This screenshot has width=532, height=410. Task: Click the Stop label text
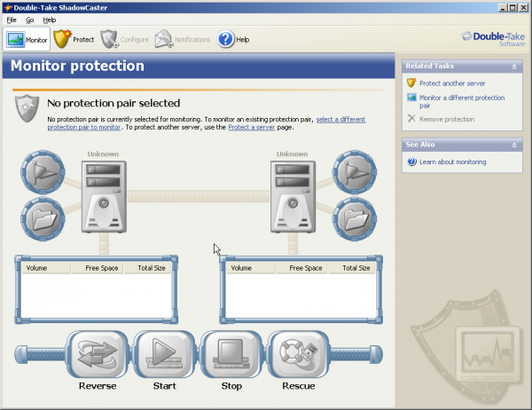(x=231, y=386)
